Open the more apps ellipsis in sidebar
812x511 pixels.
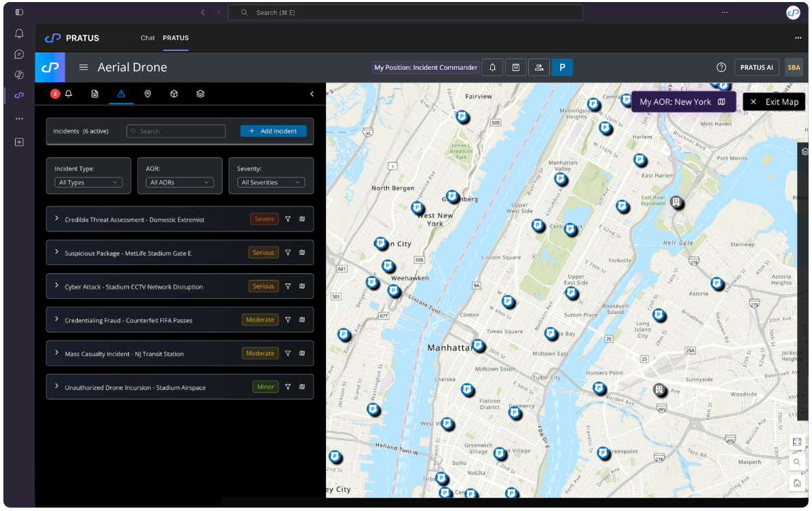(x=19, y=119)
